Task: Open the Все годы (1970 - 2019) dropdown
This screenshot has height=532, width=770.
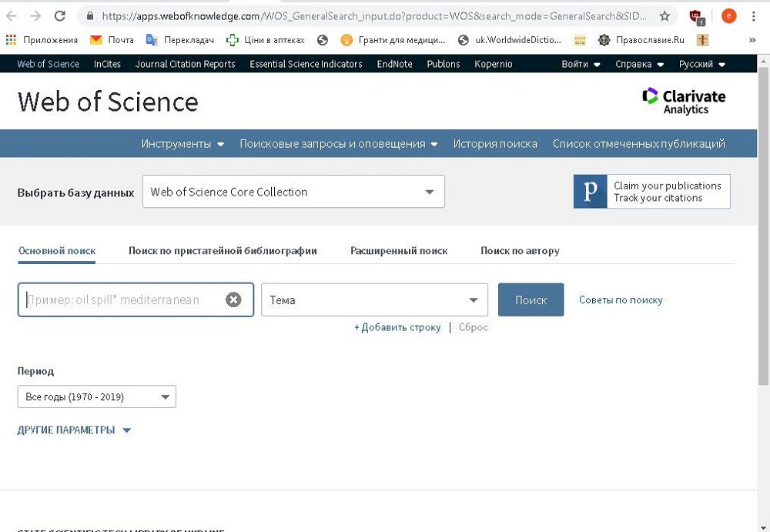Action: pos(97,397)
